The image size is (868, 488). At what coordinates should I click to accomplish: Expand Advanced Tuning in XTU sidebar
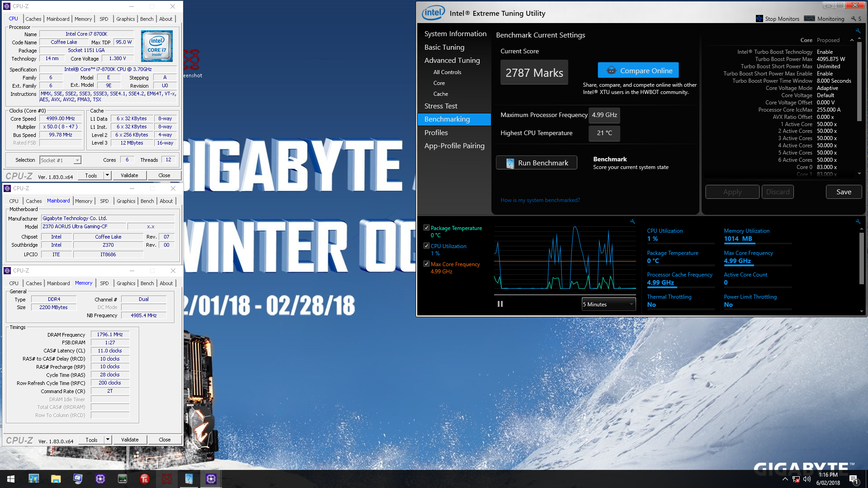tap(452, 60)
